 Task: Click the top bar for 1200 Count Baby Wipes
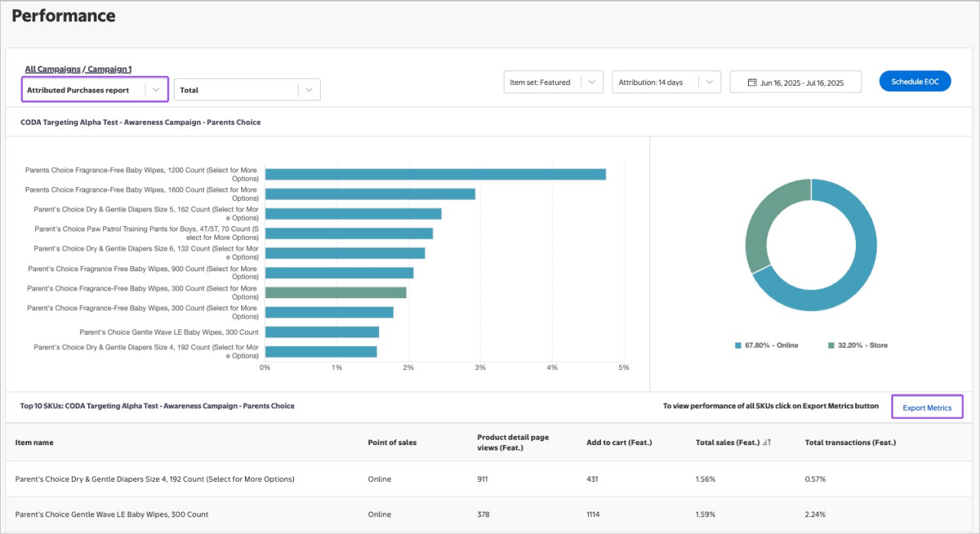point(435,174)
